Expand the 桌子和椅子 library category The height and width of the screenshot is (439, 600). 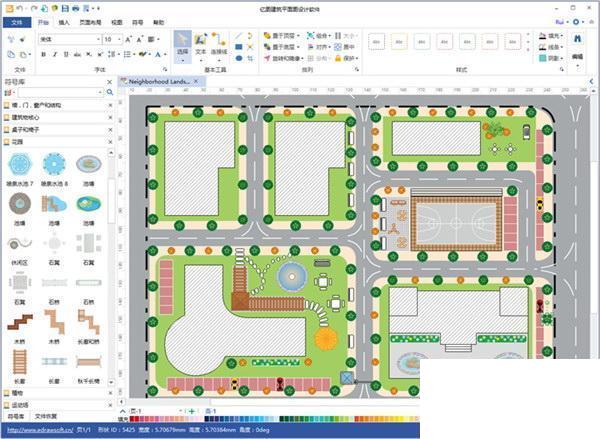click(58, 129)
